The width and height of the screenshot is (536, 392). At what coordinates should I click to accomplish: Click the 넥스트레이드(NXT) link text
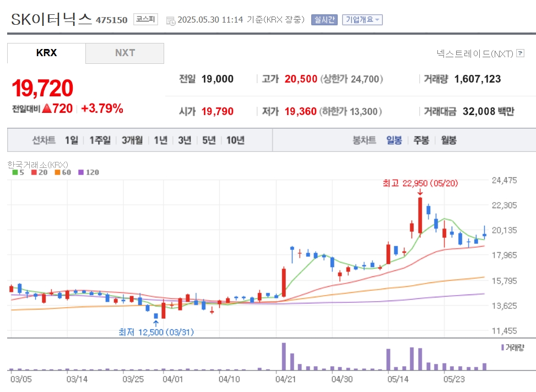tap(474, 53)
